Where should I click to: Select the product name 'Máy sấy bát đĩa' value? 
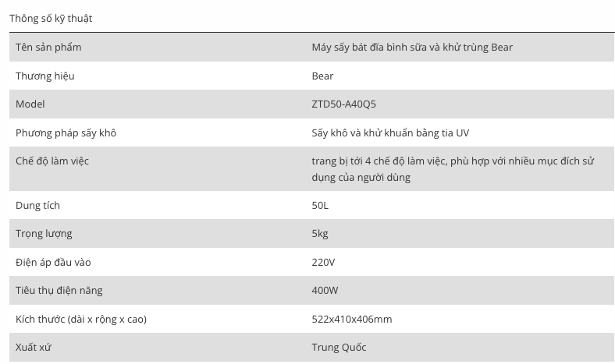pyautogui.click(x=412, y=47)
